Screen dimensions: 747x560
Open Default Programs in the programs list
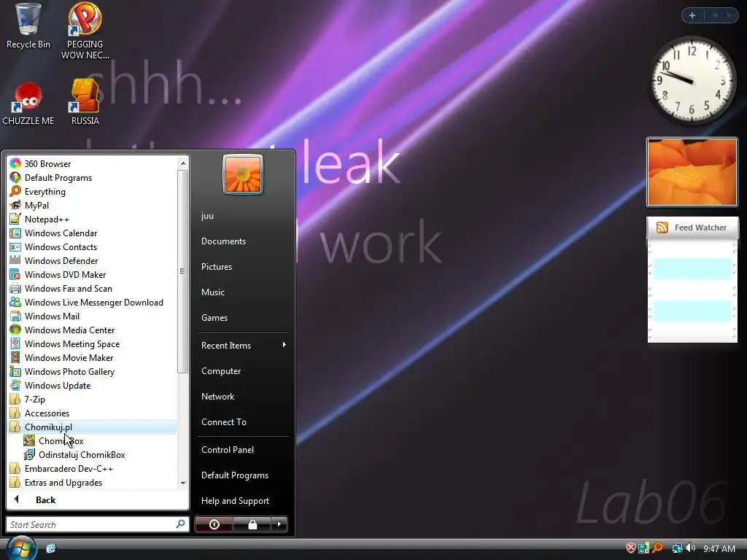(x=93, y=178)
